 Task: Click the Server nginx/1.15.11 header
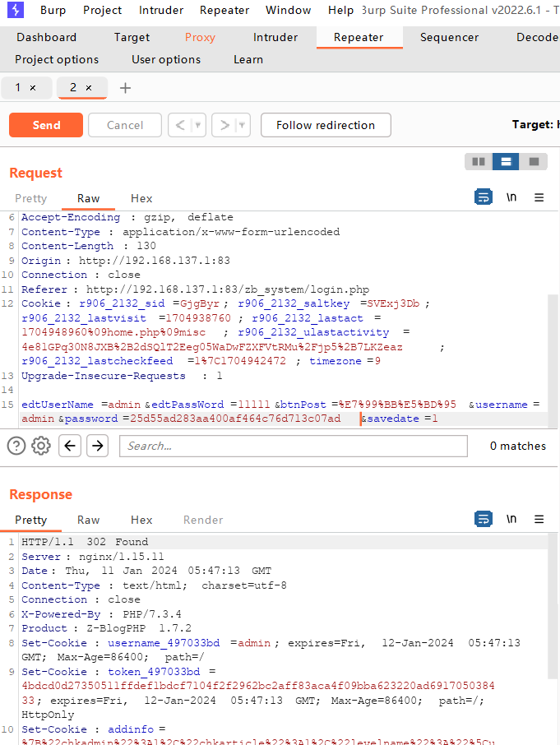coord(93,557)
